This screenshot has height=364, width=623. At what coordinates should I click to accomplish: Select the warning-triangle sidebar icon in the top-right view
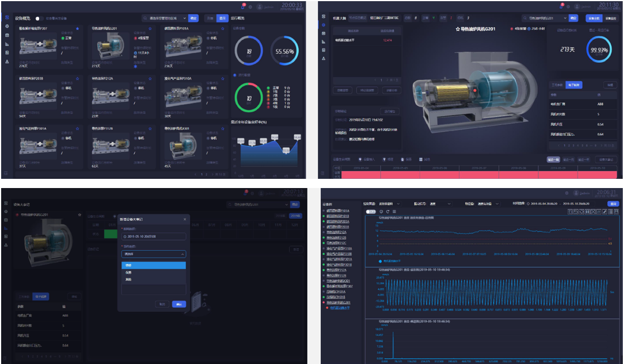[x=324, y=58]
